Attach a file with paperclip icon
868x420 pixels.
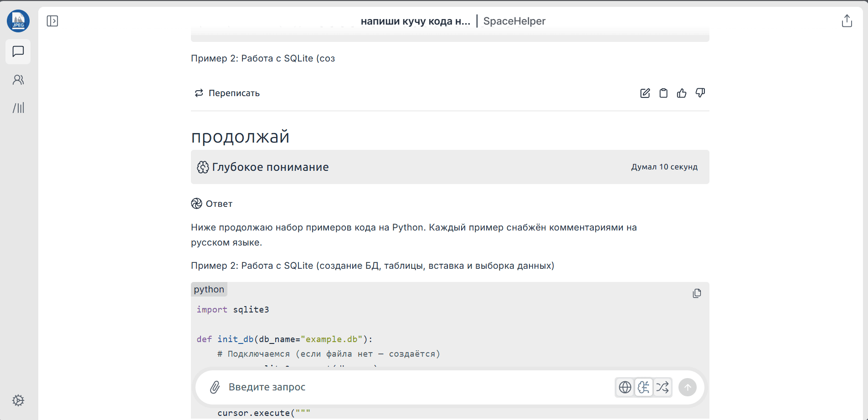click(x=215, y=387)
